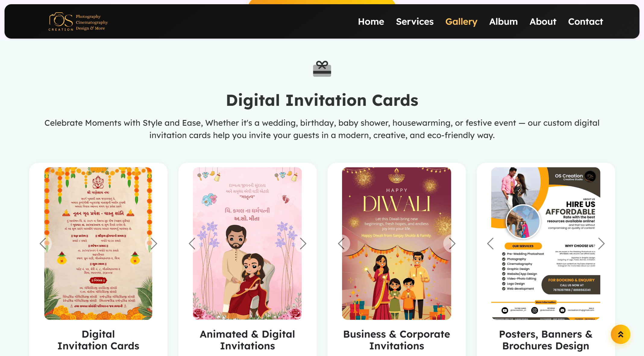
Task: Open the About page link
Action: 543,22
